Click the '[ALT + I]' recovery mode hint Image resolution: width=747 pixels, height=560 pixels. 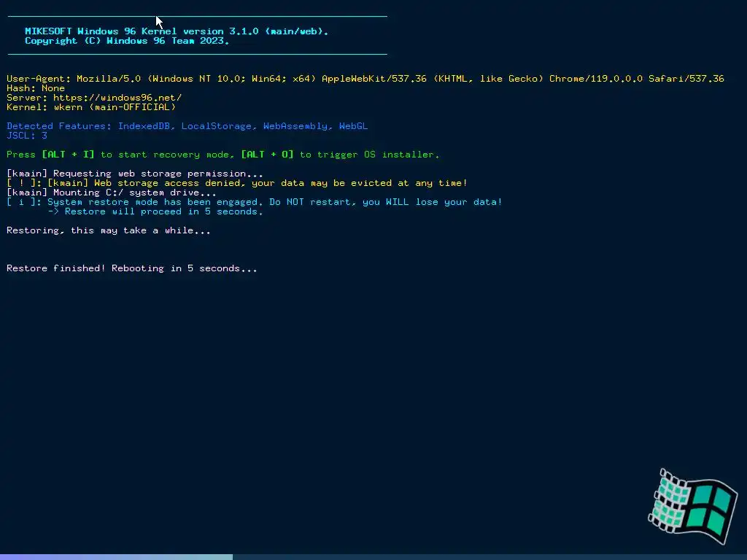point(68,155)
